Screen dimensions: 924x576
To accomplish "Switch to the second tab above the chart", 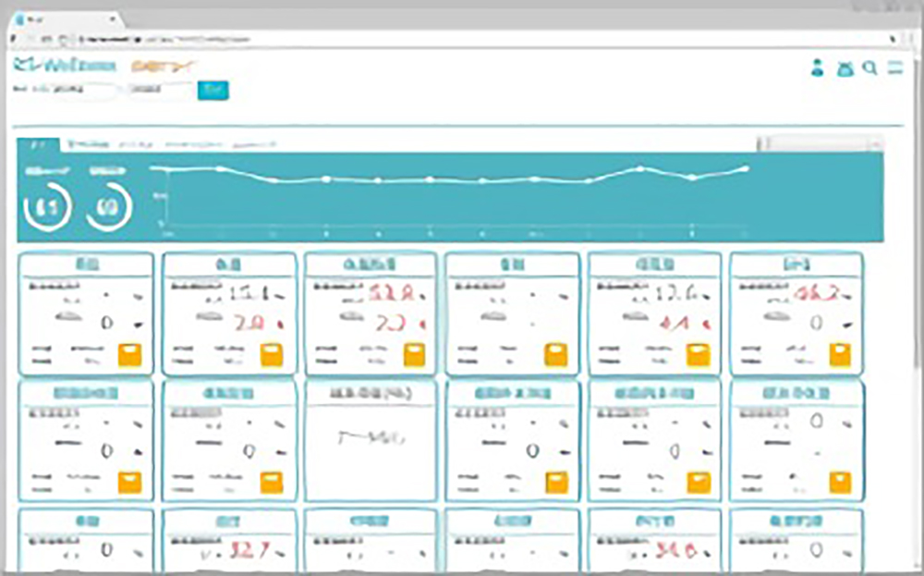I will pyautogui.click(x=88, y=144).
